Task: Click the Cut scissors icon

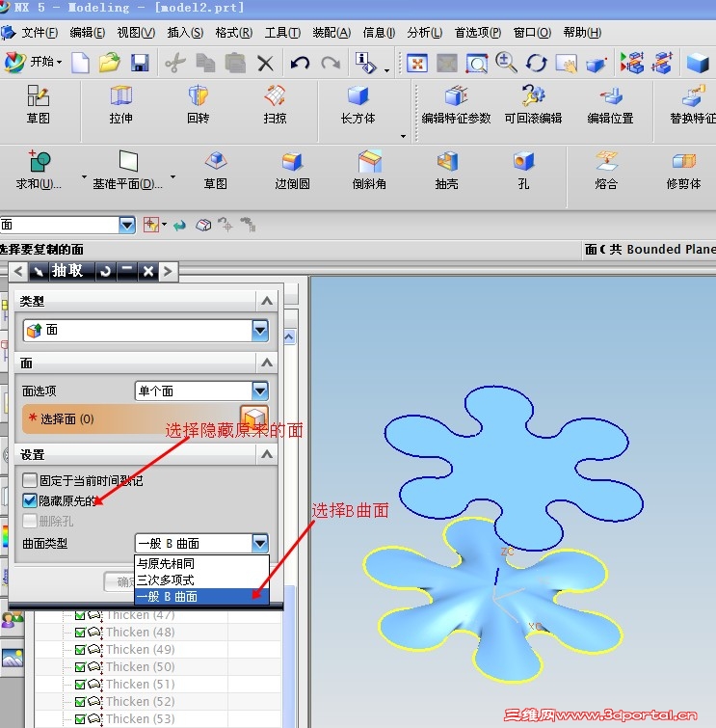Action: (175, 63)
